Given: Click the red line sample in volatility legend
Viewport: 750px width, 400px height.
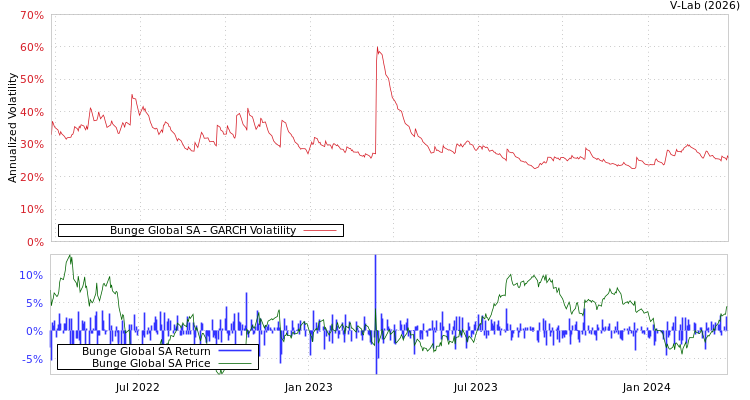Looking at the screenshot, I should [320, 230].
